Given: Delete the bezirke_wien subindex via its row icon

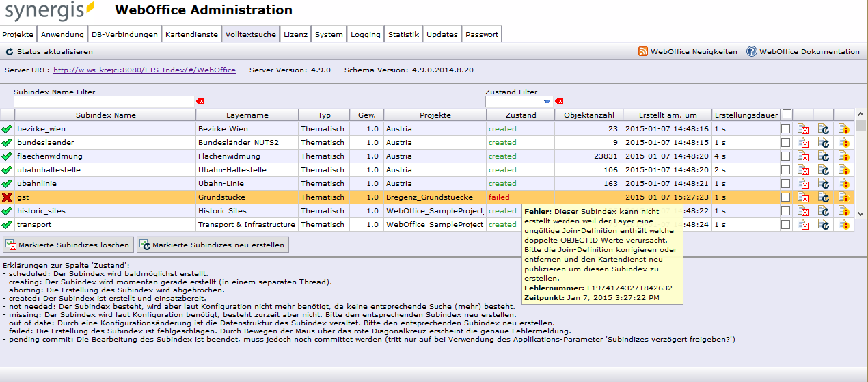Looking at the screenshot, I should point(803,129).
